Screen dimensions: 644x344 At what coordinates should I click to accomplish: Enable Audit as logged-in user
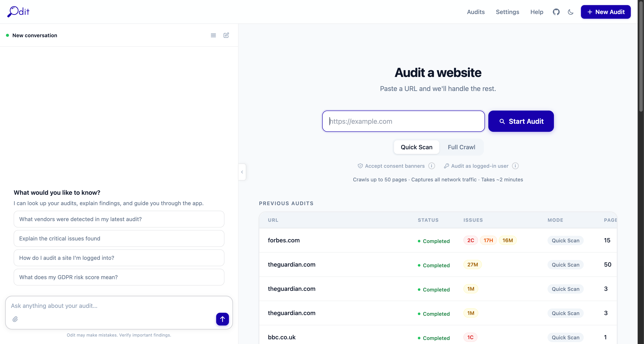pos(480,166)
